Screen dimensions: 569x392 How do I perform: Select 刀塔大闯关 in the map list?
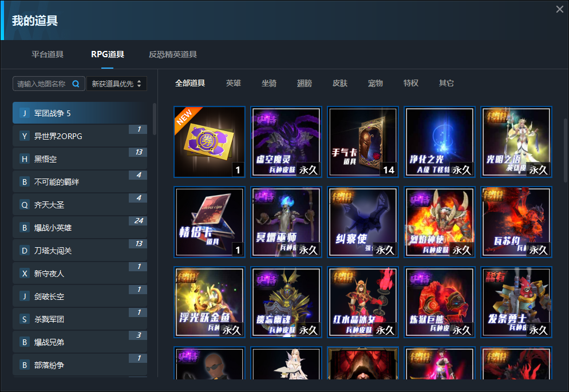coord(80,250)
